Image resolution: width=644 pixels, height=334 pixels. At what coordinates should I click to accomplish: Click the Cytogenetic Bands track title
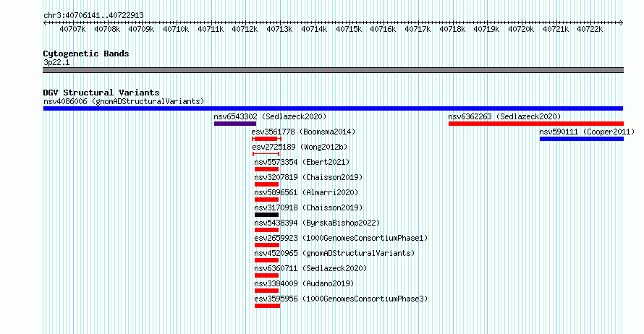(x=86, y=53)
